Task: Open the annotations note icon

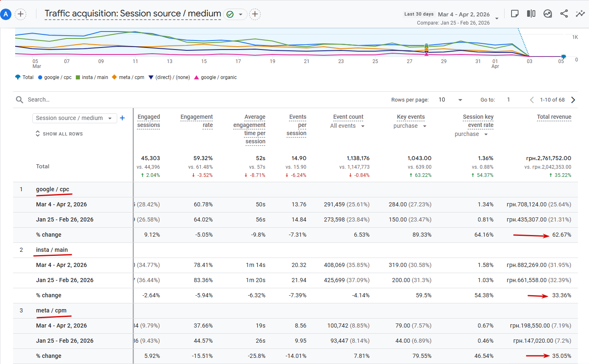Action: (x=515, y=14)
